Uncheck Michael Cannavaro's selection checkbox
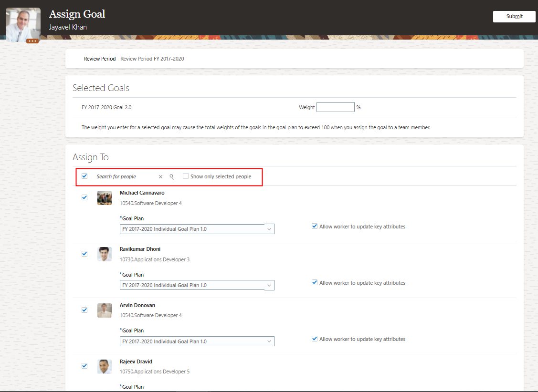This screenshot has height=392, width=538. [x=84, y=197]
